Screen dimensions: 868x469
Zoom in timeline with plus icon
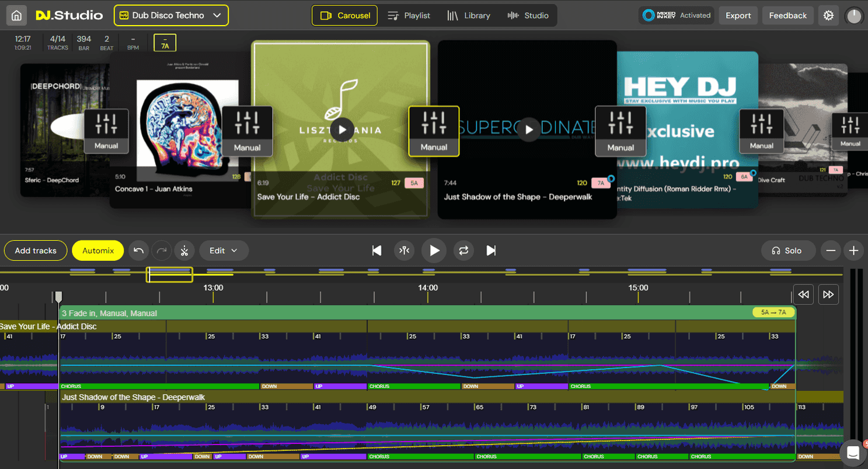[853, 251]
